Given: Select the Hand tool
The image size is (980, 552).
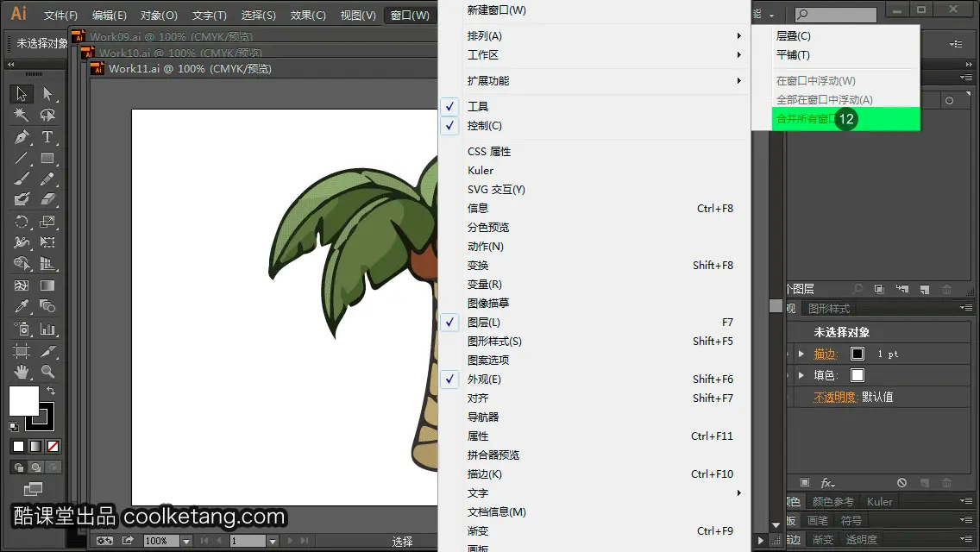Looking at the screenshot, I should click(x=22, y=372).
